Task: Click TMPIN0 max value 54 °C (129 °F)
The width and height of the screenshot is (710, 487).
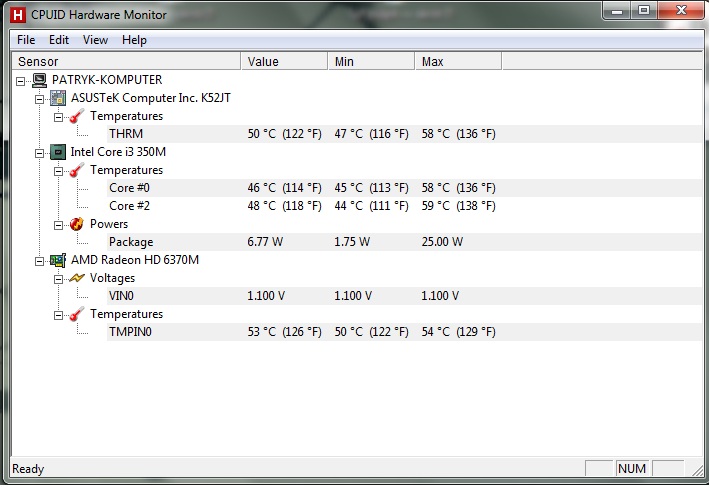Action: click(458, 332)
